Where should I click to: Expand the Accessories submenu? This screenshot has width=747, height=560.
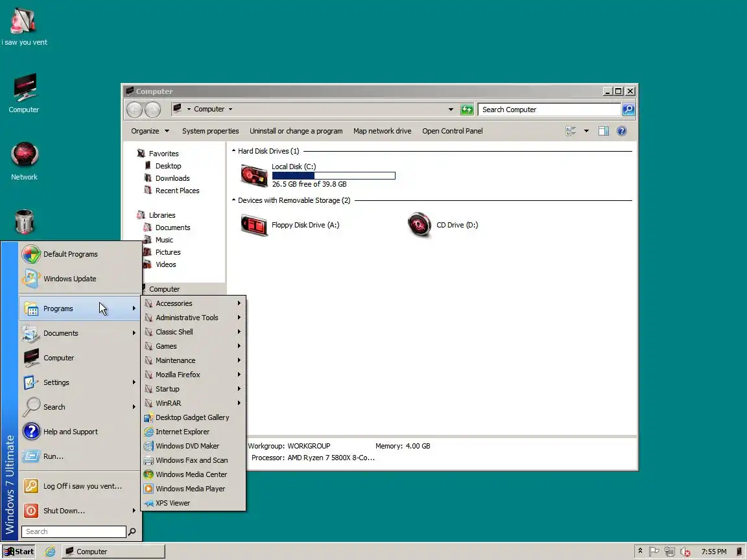coord(193,303)
